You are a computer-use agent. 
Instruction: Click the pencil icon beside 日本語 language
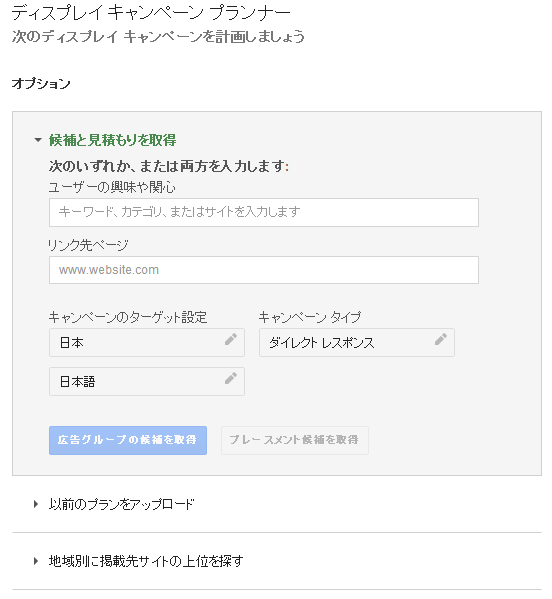click(231, 378)
